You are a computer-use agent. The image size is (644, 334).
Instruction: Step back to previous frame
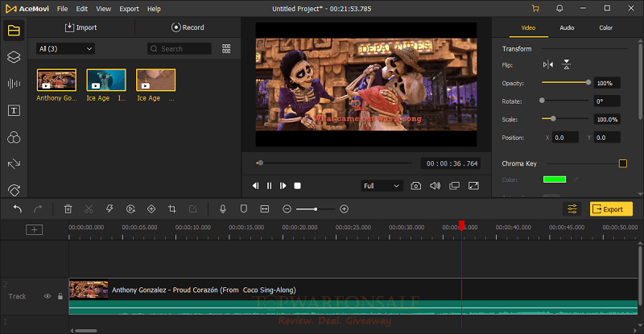[x=255, y=186]
